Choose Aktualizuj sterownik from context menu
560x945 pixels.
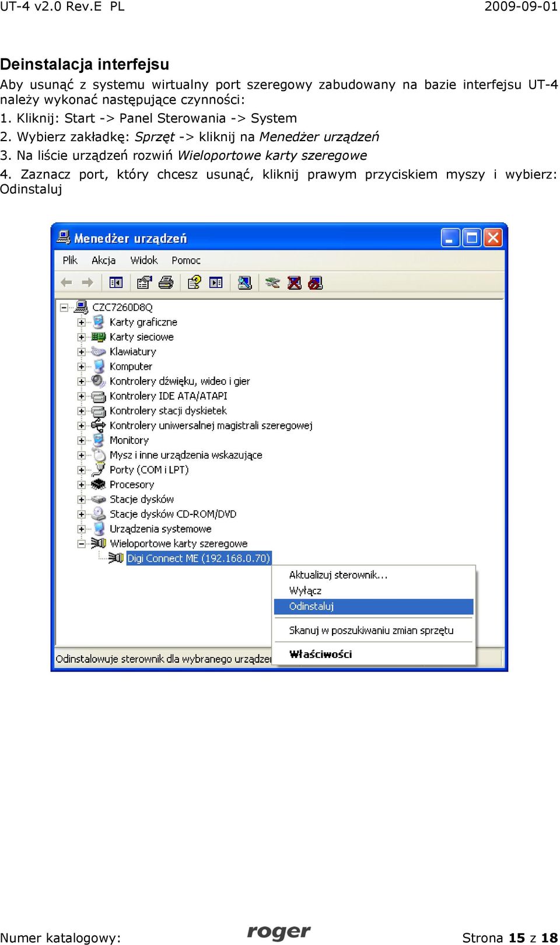(x=373, y=575)
